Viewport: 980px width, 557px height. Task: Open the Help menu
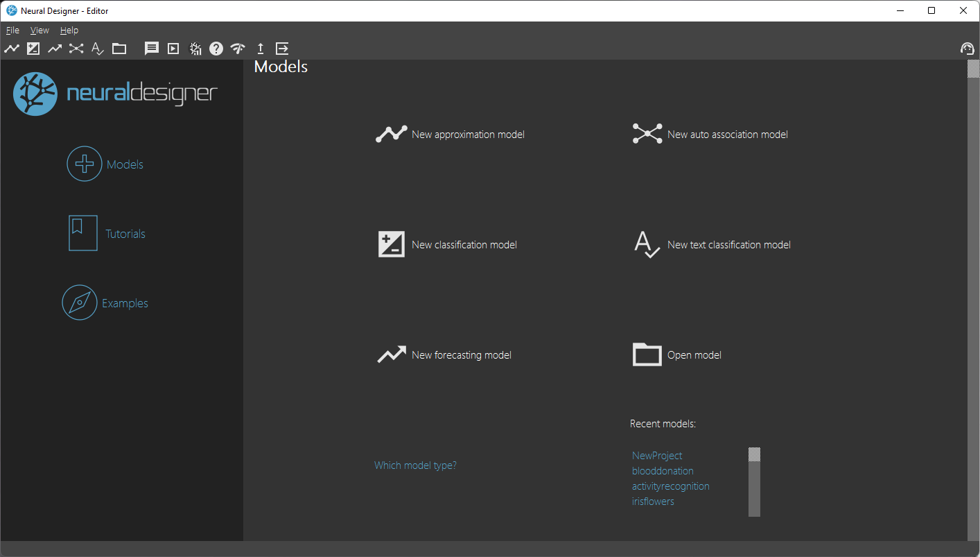point(69,30)
